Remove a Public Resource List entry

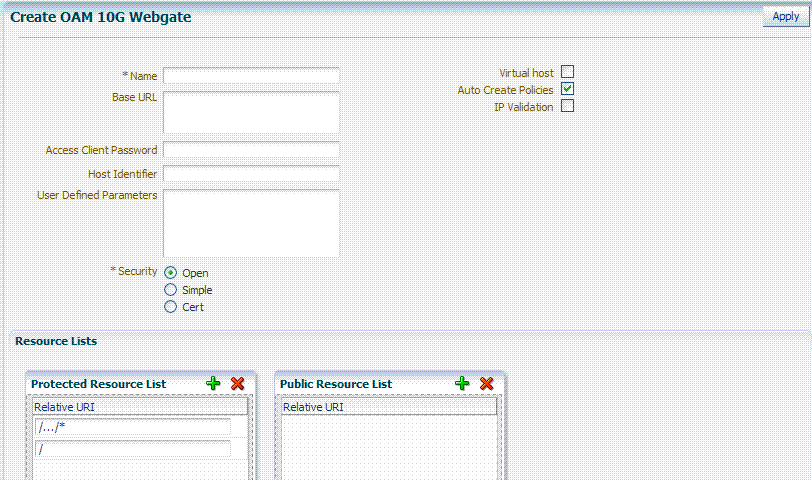486,384
